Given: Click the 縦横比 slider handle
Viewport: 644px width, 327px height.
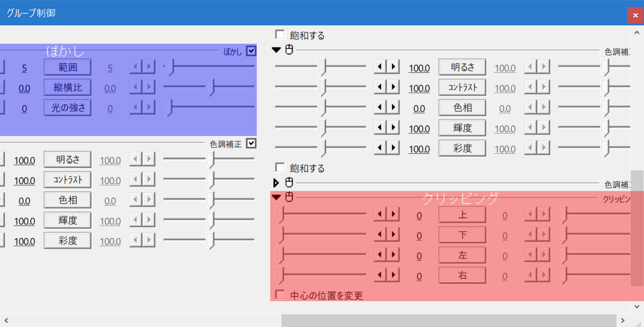Looking at the screenshot, I should [x=210, y=87].
